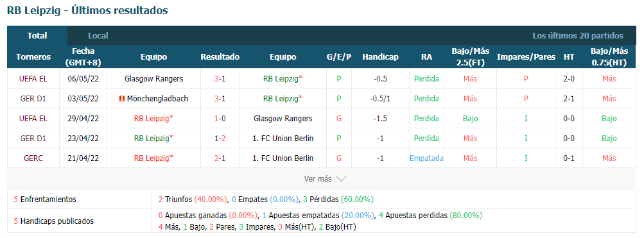Click the 2-1 result dated 21/04/22
This screenshot has height=238, width=644.
(x=220, y=158)
